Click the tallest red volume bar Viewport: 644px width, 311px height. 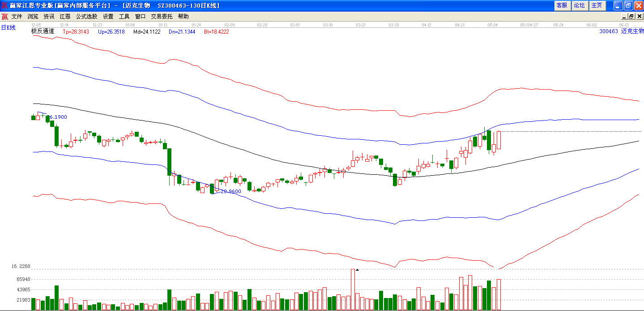tap(353, 289)
